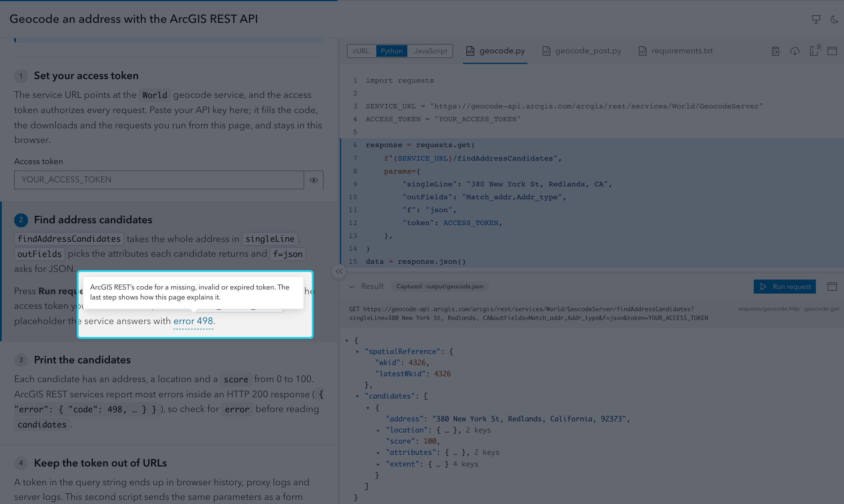
Task: Reveal the access token with eye icon
Action: pyautogui.click(x=314, y=180)
